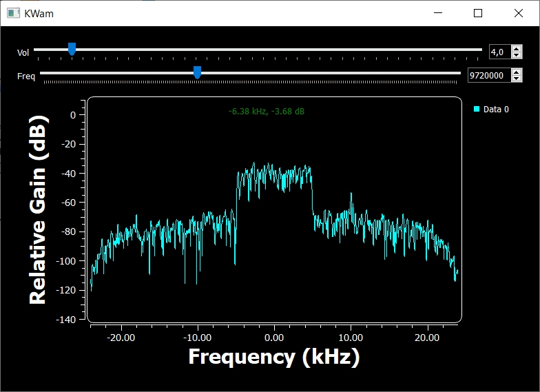Decrease volume with the Vol spinbox down arrow

[x=517, y=55]
